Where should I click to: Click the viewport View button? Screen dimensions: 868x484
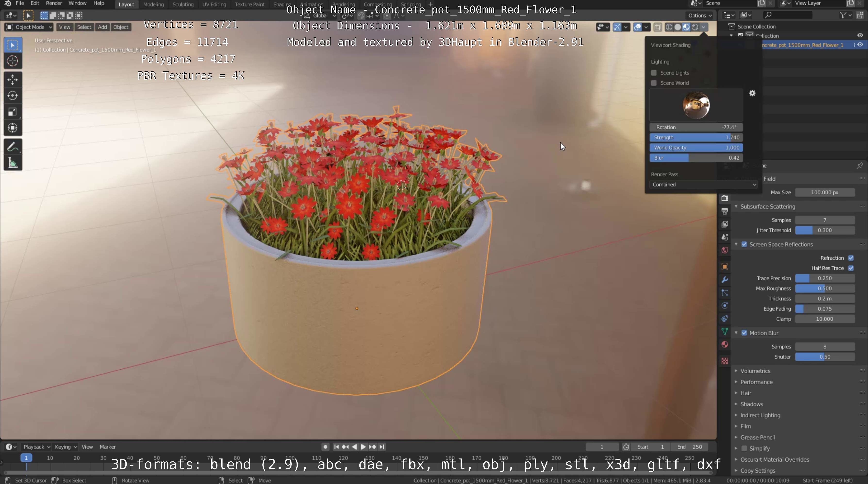point(64,27)
